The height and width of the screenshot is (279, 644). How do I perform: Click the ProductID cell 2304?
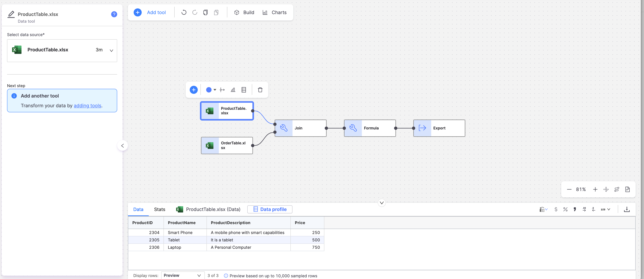(x=146, y=232)
